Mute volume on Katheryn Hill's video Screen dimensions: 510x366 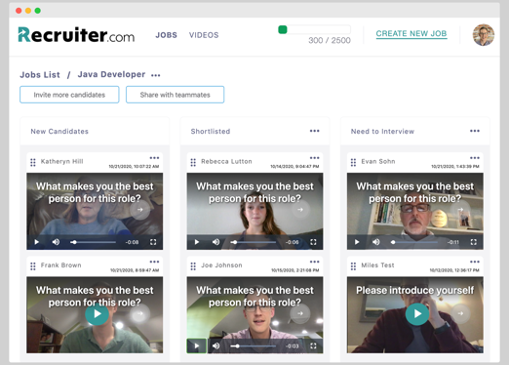coord(56,242)
